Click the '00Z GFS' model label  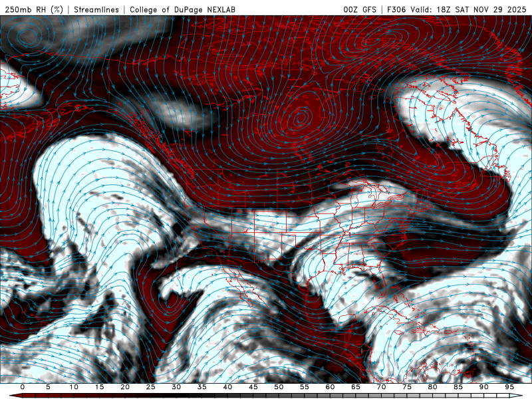[360, 9]
